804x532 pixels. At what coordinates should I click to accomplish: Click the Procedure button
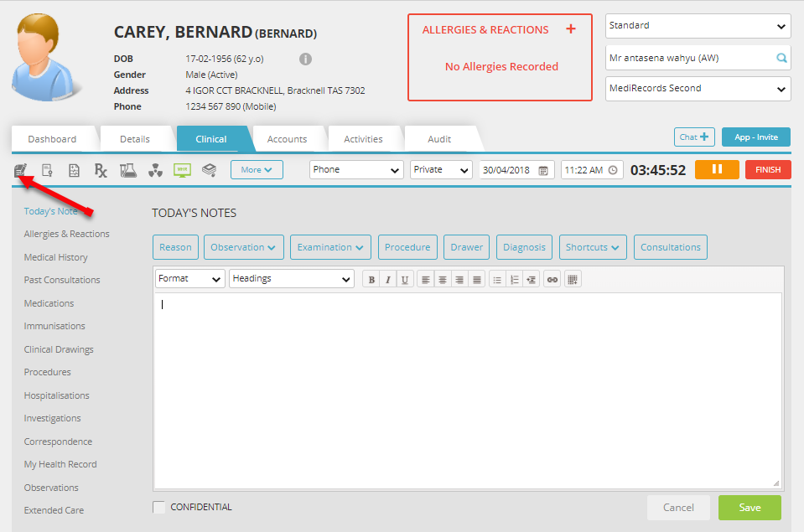(x=407, y=247)
